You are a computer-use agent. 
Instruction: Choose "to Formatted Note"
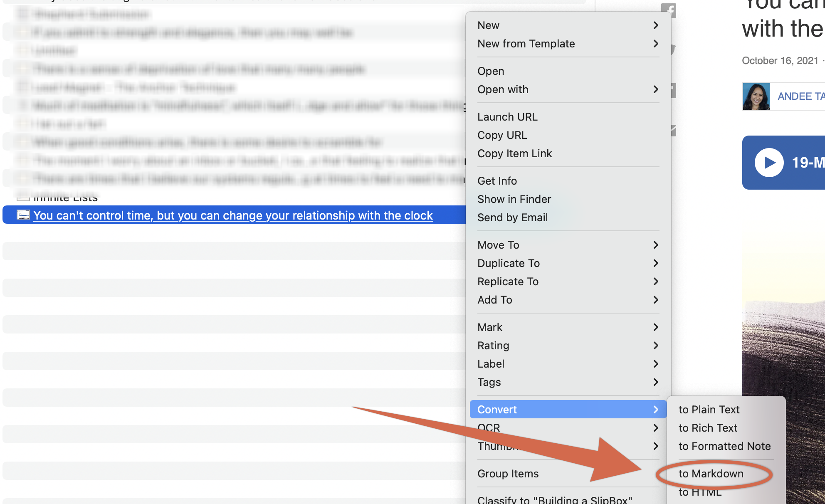pyautogui.click(x=724, y=446)
